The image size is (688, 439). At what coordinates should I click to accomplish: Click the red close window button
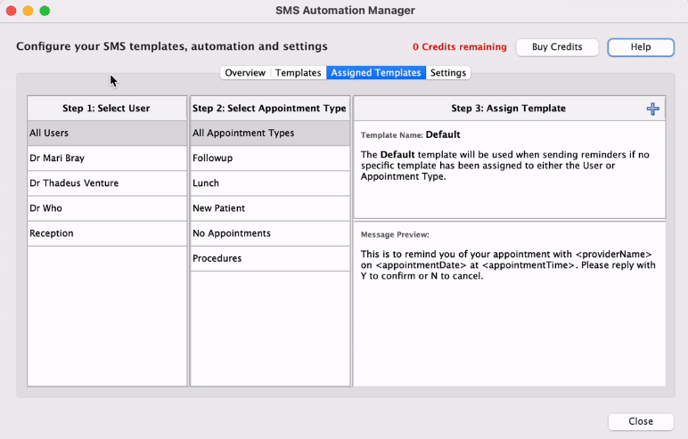(x=11, y=11)
